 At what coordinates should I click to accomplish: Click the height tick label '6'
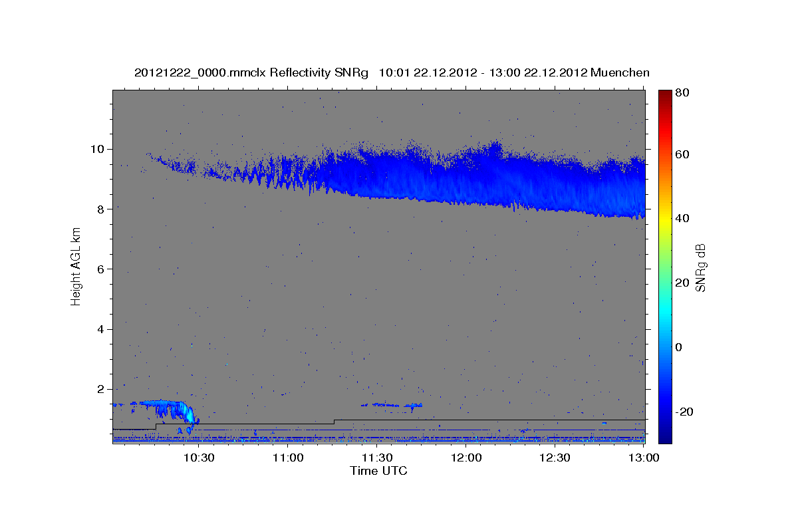102,269
